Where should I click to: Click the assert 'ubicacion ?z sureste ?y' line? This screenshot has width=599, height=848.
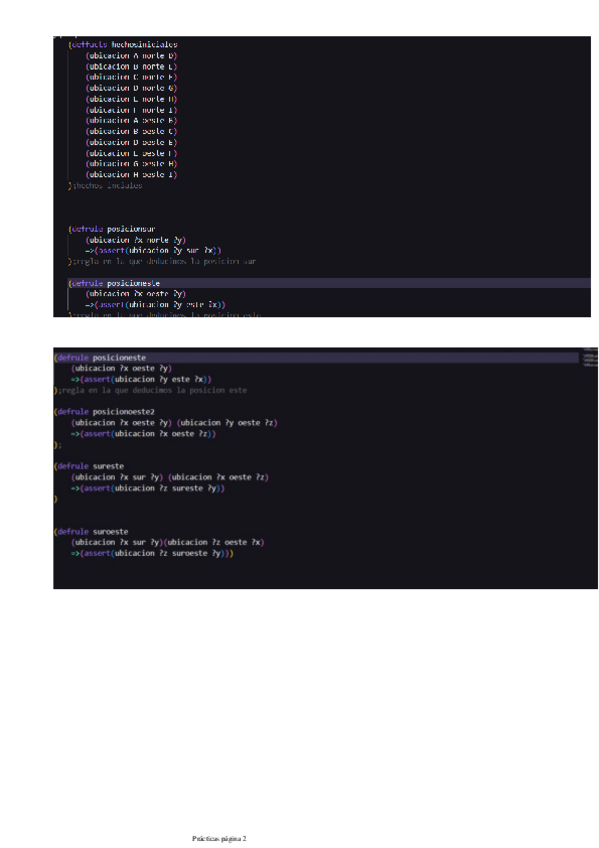point(148,488)
